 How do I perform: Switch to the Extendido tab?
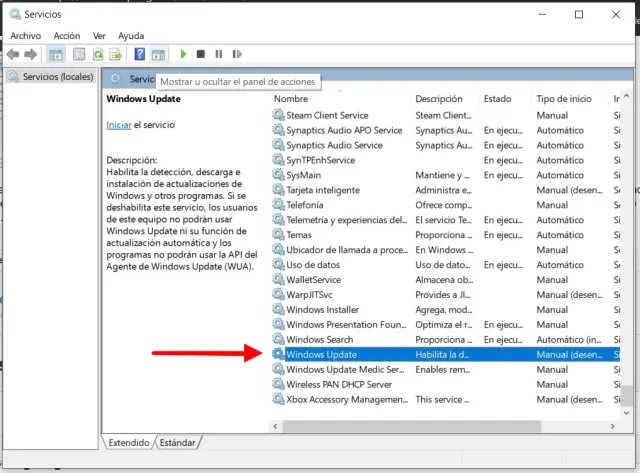pos(129,442)
